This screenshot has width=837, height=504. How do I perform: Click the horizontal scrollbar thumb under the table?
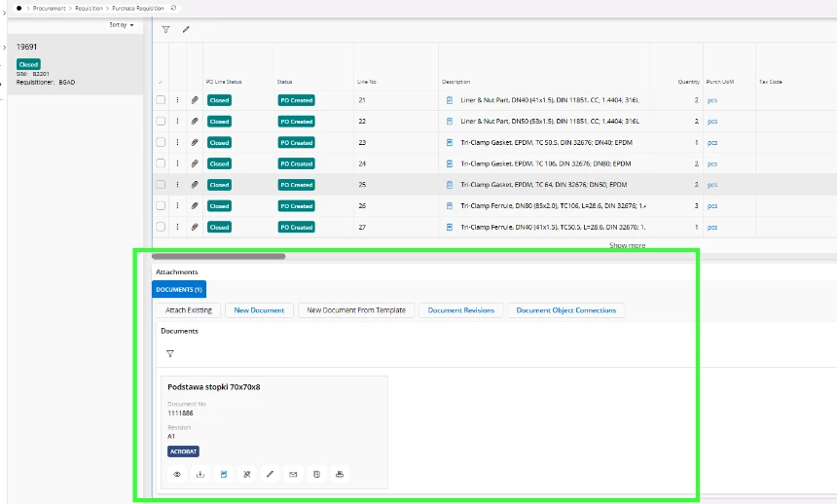pyautogui.click(x=219, y=256)
